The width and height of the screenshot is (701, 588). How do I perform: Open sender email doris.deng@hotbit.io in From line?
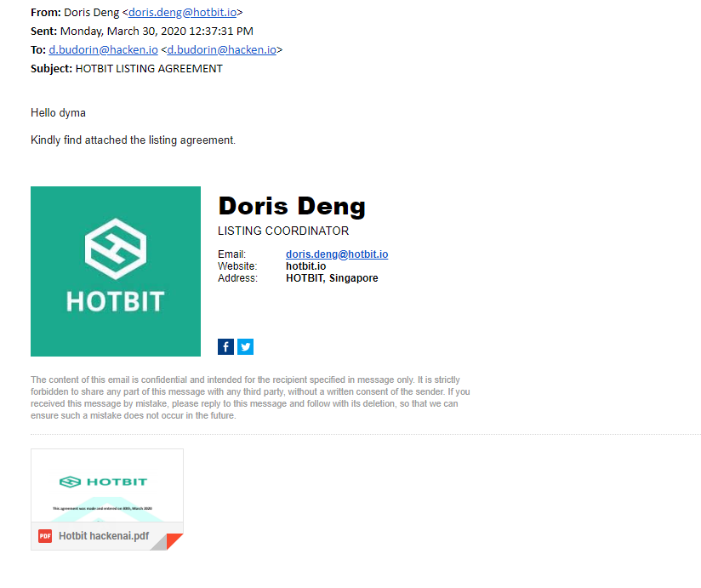pyautogui.click(x=182, y=13)
